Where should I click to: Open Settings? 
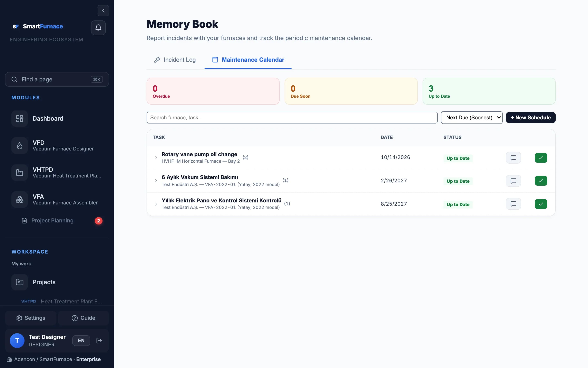[x=31, y=318]
